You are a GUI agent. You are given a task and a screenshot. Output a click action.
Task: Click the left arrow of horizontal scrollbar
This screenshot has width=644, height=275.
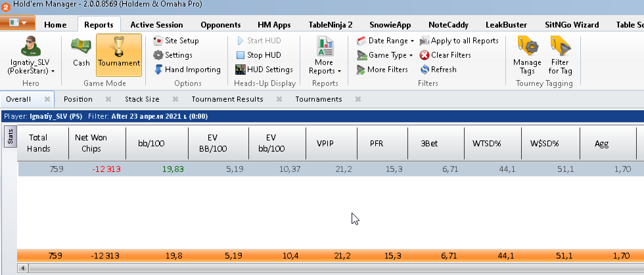pyautogui.click(x=23, y=268)
